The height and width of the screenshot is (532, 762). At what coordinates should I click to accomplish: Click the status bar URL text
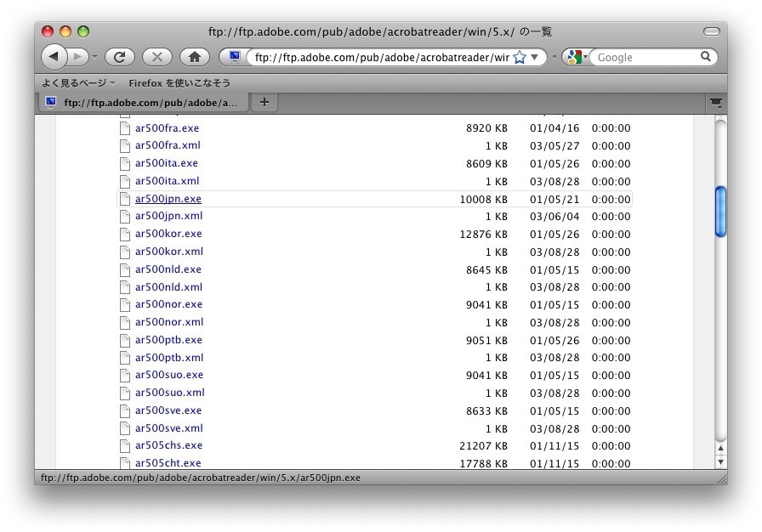201,478
